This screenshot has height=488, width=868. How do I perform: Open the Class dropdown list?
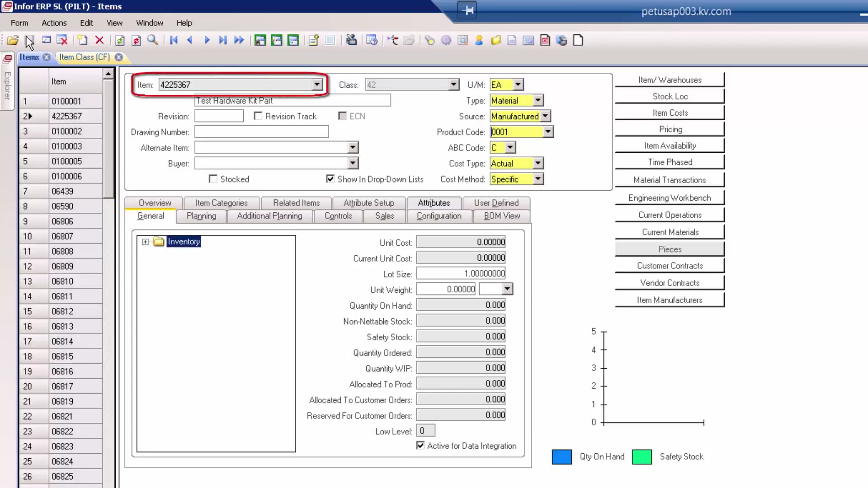453,84
